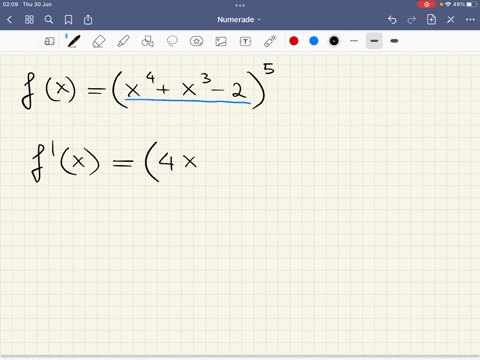Tap the 02:09 clock in status bar
The width and height of the screenshot is (480, 360).
(x=10, y=4)
